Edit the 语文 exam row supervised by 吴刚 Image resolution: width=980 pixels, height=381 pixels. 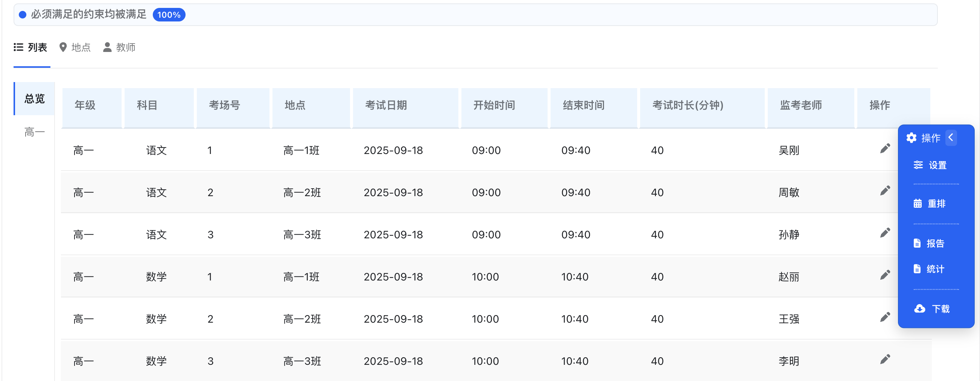pyautogui.click(x=886, y=148)
